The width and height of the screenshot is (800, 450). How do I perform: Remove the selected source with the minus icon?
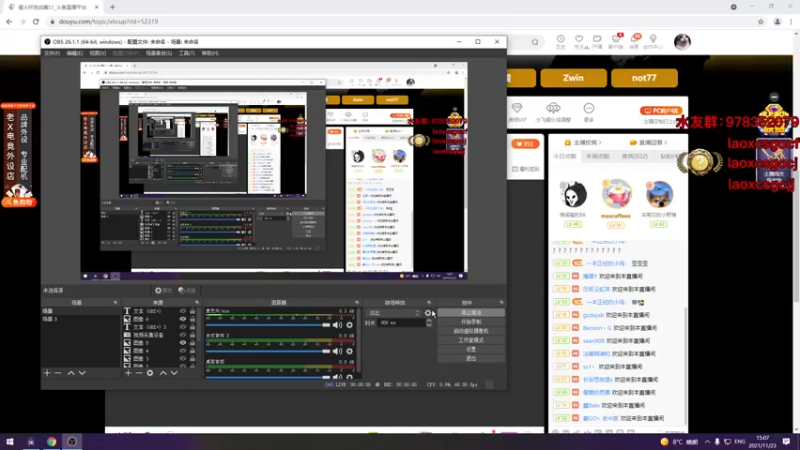(139, 373)
